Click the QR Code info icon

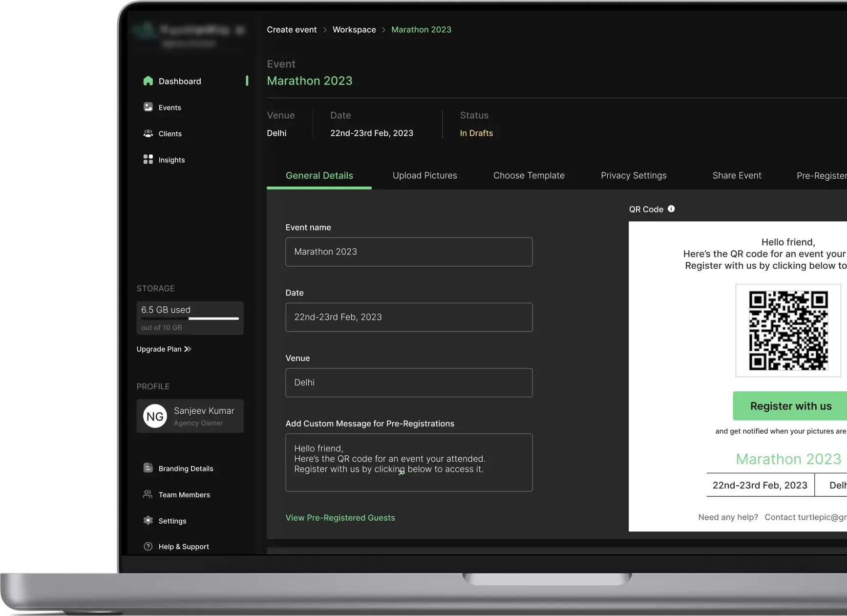coord(671,209)
